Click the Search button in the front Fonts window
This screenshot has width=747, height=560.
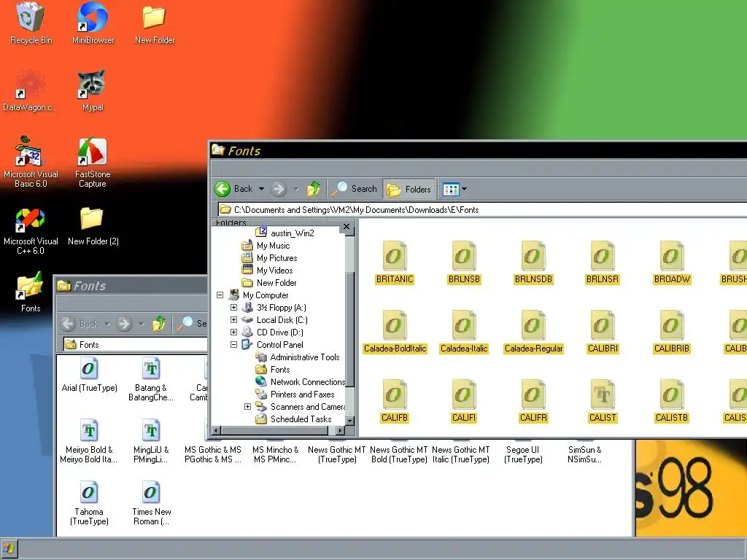point(354,189)
